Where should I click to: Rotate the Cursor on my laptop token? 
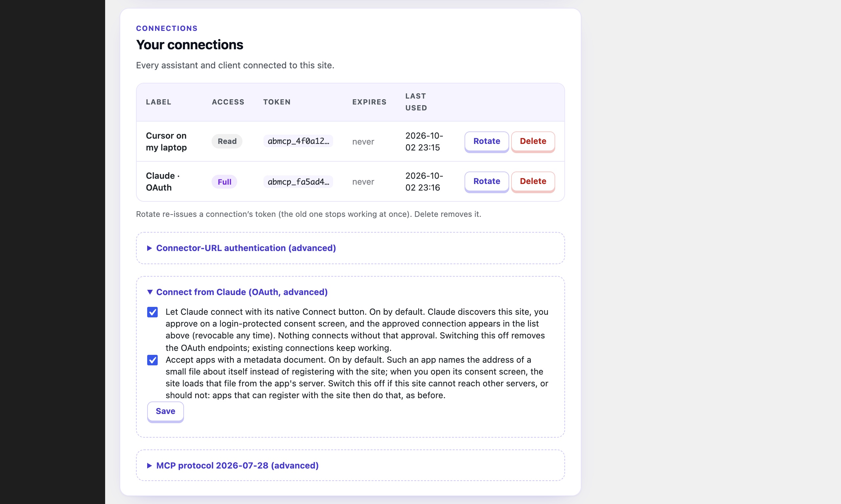pos(487,141)
